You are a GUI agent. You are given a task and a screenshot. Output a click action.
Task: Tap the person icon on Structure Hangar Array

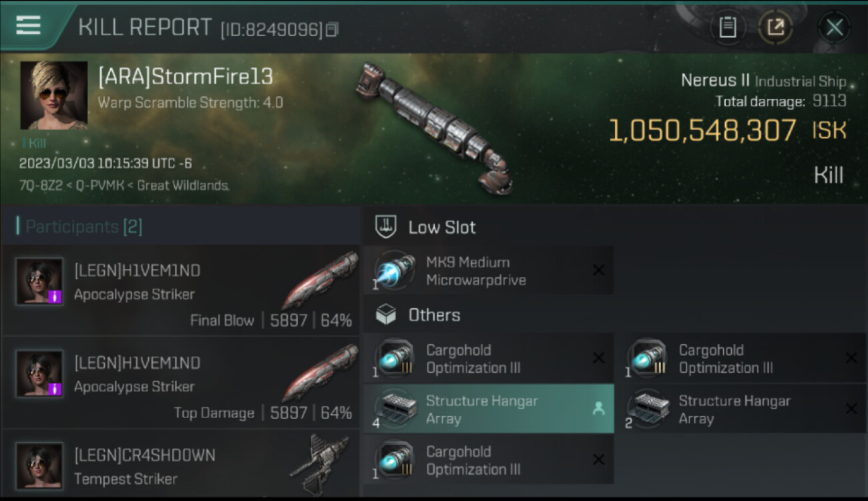(x=598, y=409)
